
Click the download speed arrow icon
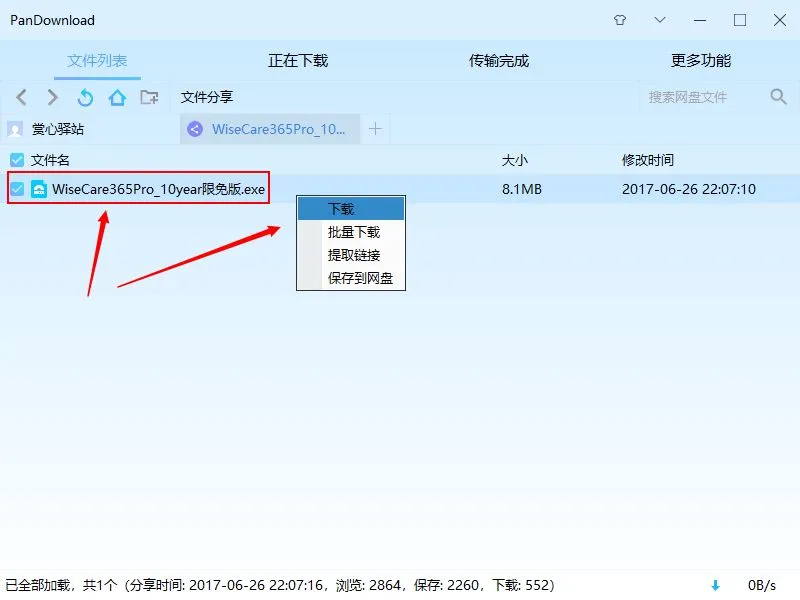[x=715, y=586]
